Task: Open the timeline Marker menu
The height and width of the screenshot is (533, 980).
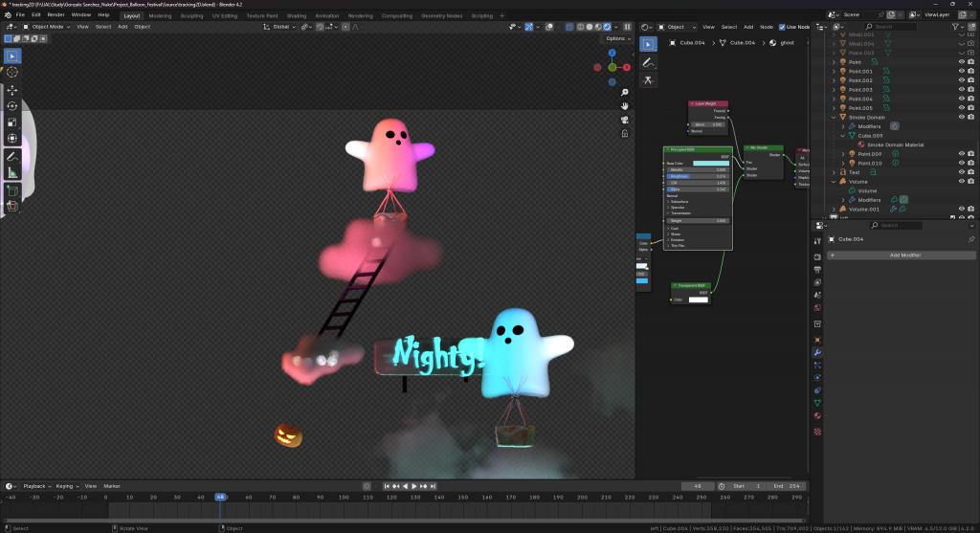Action: pyautogui.click(x=112, y=486)
